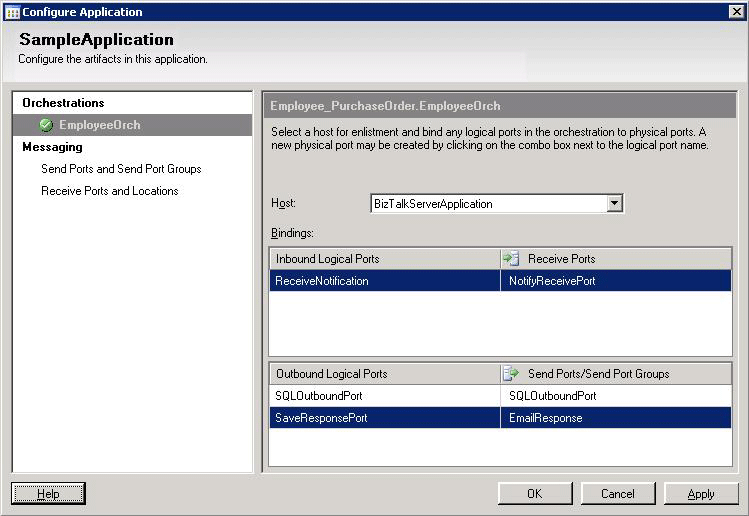
Task: Select the Messaging heading
Action: pyautogui.click(x=52, y=147)
